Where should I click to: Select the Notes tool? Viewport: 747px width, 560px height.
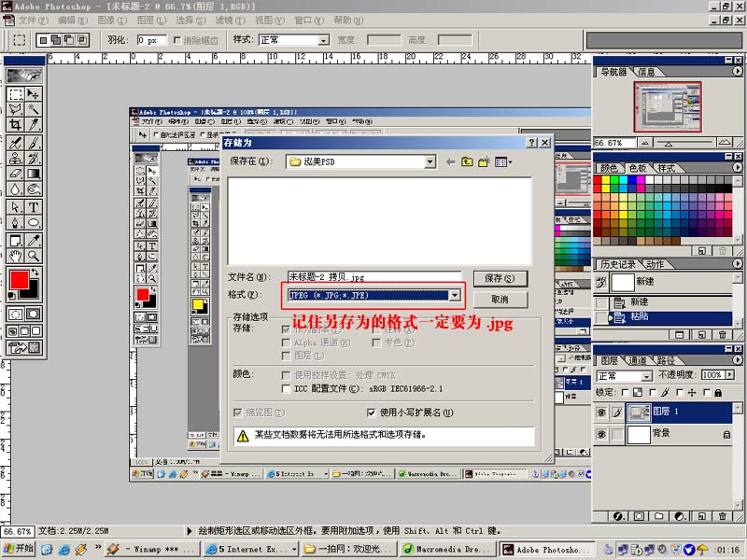click(15, 241)
